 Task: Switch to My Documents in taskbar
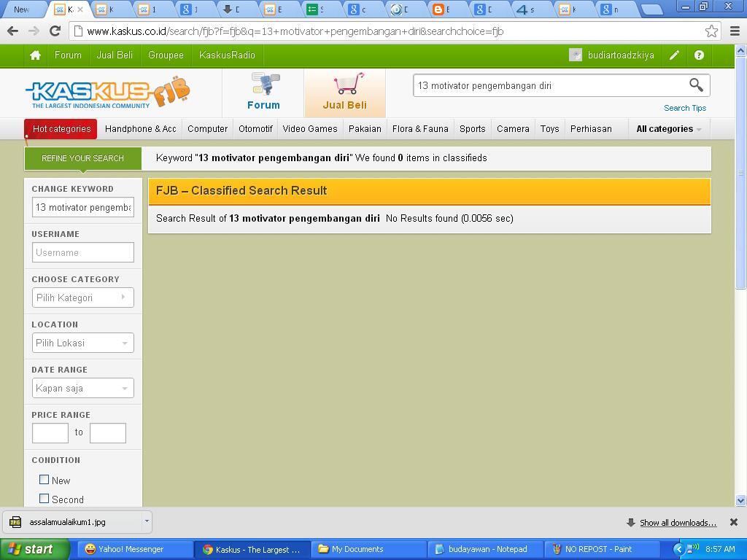369,549
